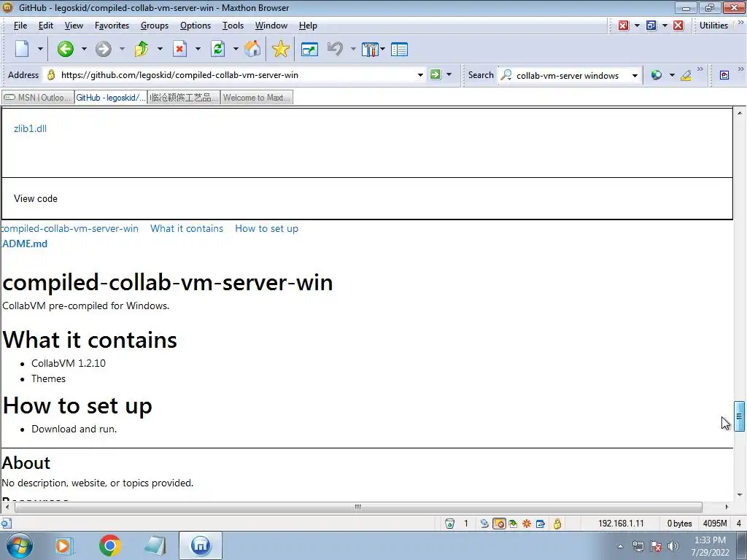
Task: Click in the collab-vm-server windows search field
Action: (572, 75)
